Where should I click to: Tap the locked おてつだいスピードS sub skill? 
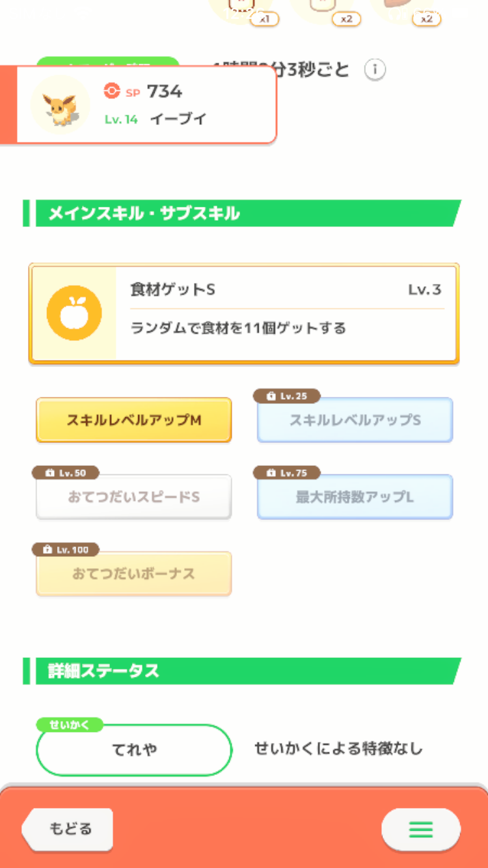point(134,497)
